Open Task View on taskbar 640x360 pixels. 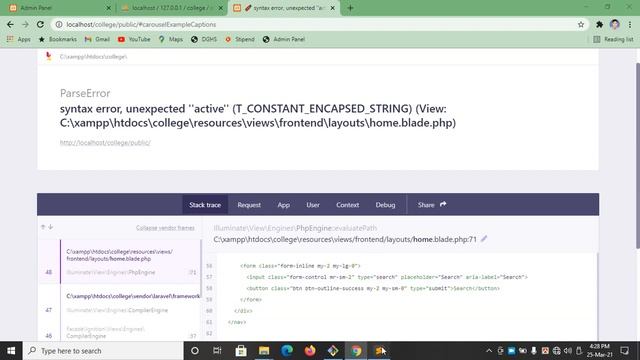pyautogui.click(x=217, y=351)
